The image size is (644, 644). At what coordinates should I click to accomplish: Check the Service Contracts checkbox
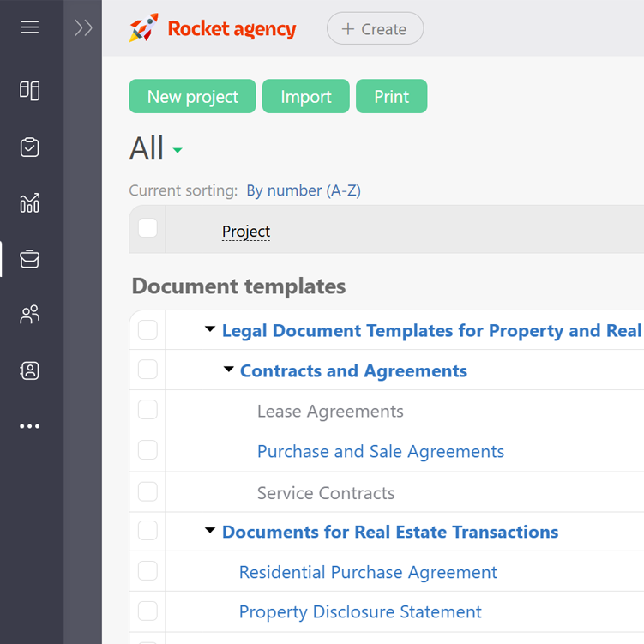pos(147,491)
